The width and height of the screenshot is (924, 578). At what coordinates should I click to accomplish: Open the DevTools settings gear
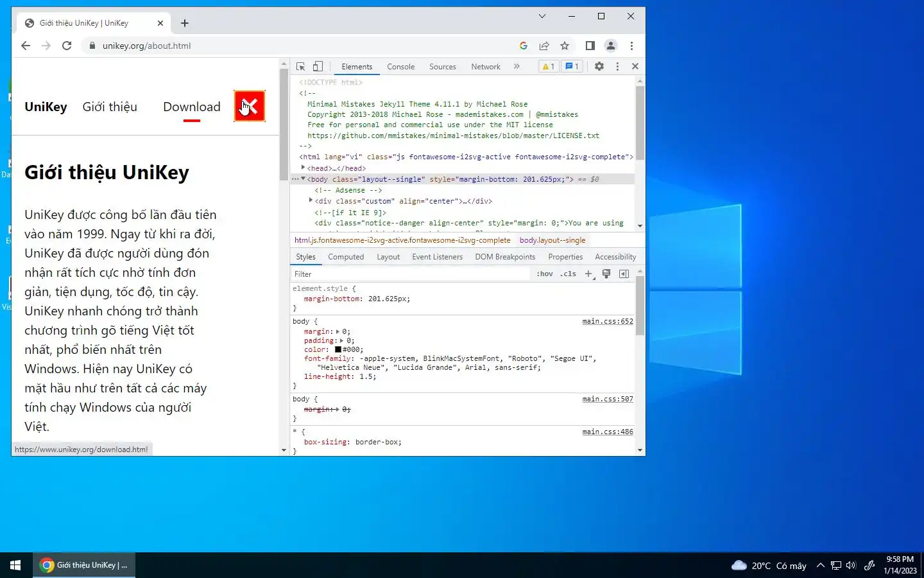(x=599, y=66)
